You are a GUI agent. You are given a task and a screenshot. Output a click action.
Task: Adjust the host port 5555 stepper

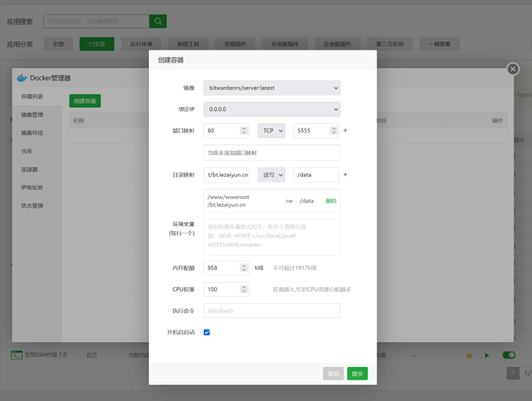coord(334,130)
